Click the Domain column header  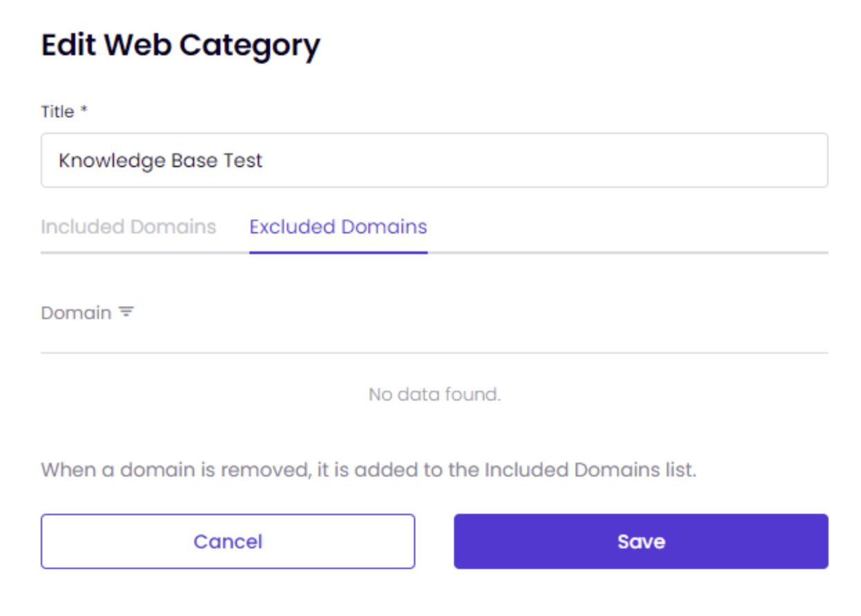(87, 313)
